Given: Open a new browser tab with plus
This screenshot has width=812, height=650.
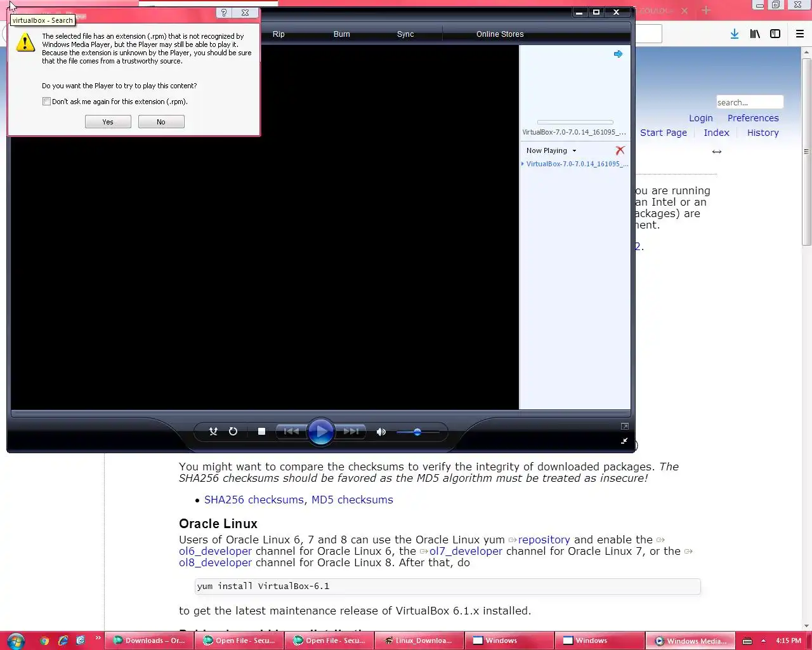Looking at the screenshot, I should tap(705, 10).
